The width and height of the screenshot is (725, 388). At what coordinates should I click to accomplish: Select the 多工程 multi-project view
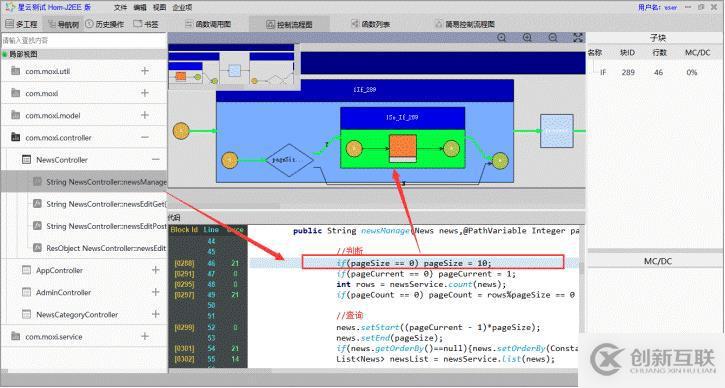pyautogui.click(x=21, y=24)
